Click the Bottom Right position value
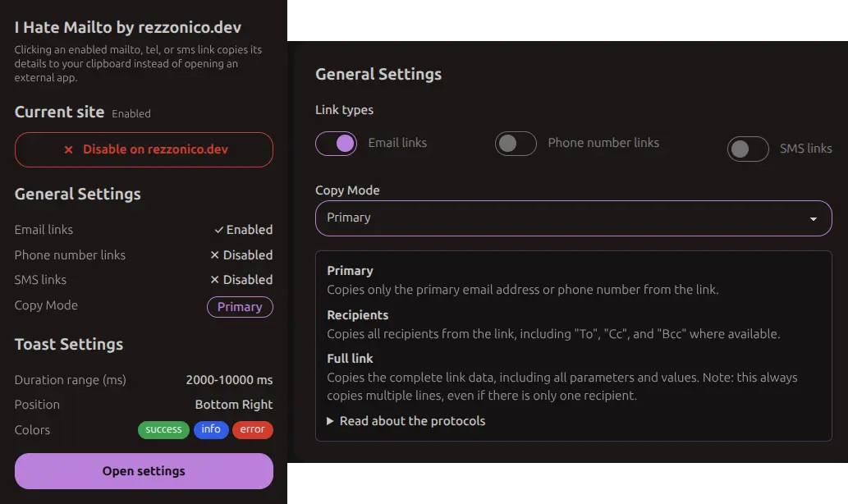 point(234,405)
